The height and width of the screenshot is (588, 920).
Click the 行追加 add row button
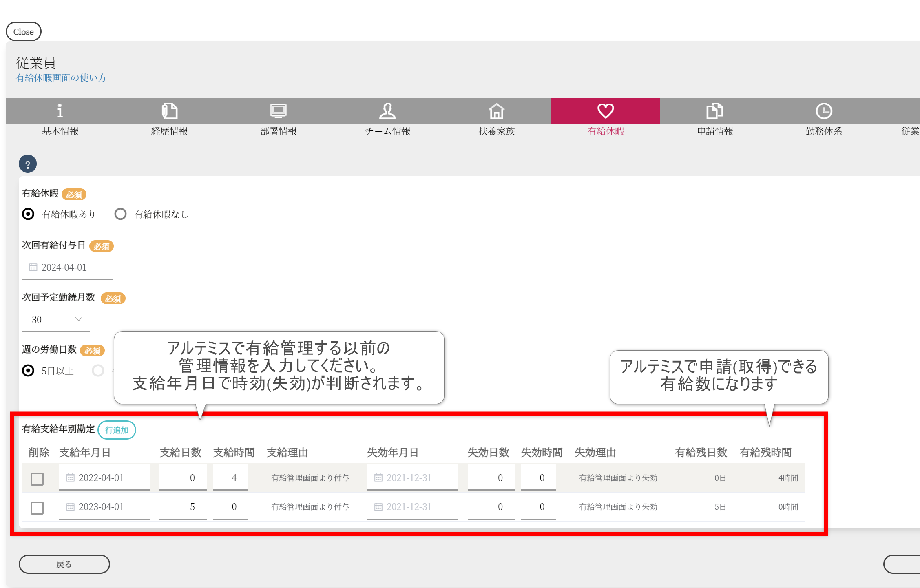coord(117,430)
